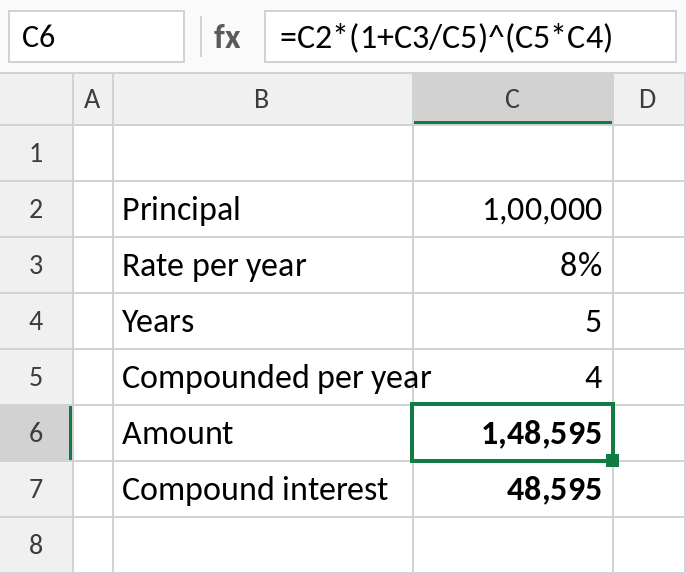Click empty cell B8
The width and height of the screenshot is (686, 574).
click(262, 545)
